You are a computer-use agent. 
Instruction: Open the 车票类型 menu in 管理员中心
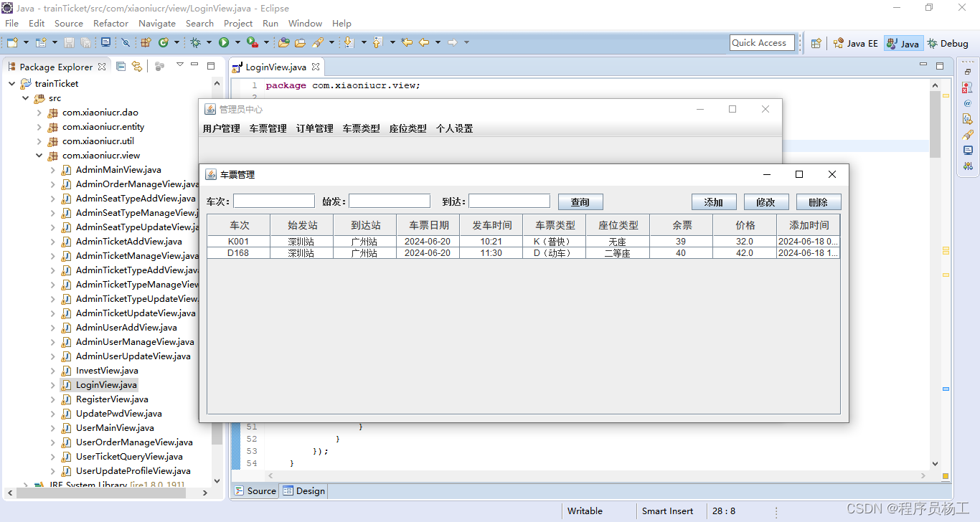click(x=362, y=128)
